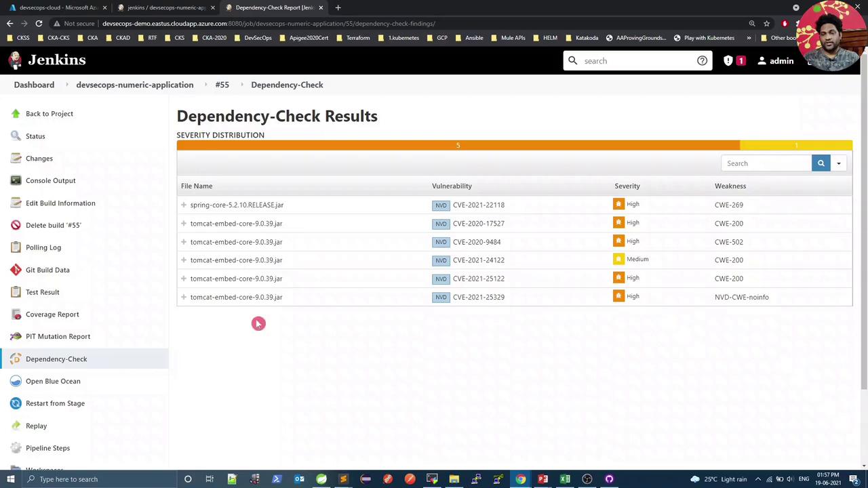This screenshot has width=868, height=488.
Task: Go to Dashboard breadcrumb
Action: coord(34,85)
